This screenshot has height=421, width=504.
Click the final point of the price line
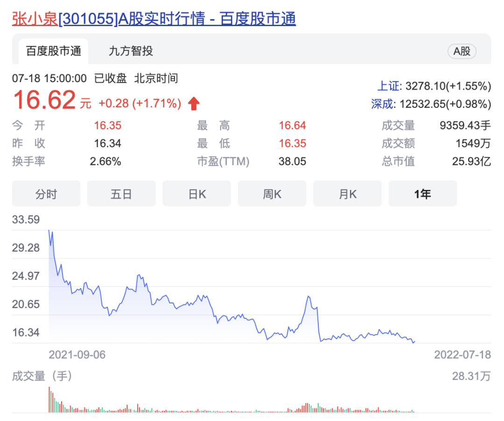click(x=415, y=342)
